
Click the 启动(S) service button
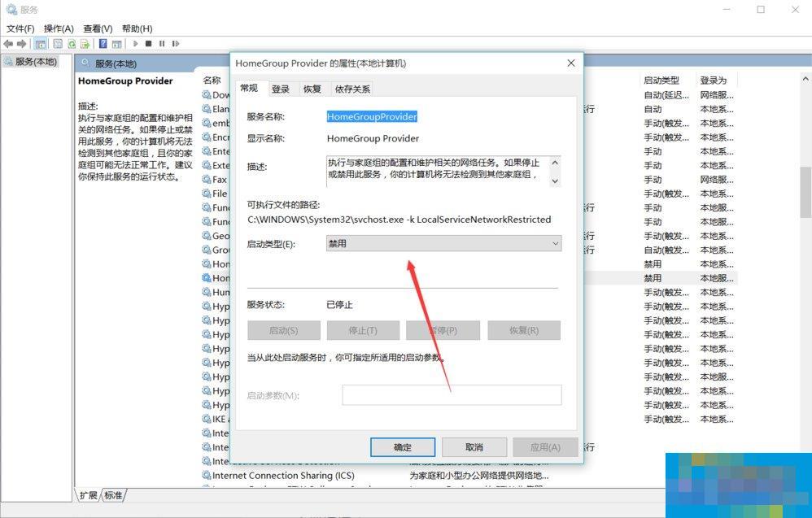coord(284,330)
